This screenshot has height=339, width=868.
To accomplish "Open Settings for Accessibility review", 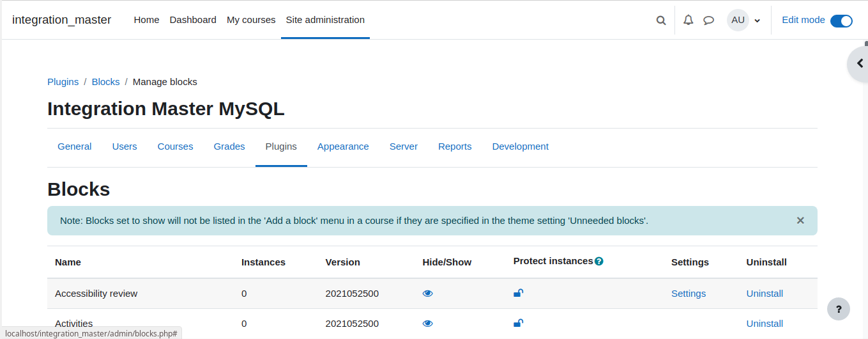I will 689,294.
